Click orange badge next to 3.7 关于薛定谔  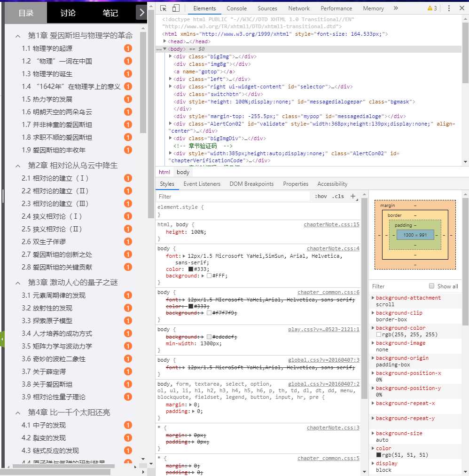[x=128, y=372]
